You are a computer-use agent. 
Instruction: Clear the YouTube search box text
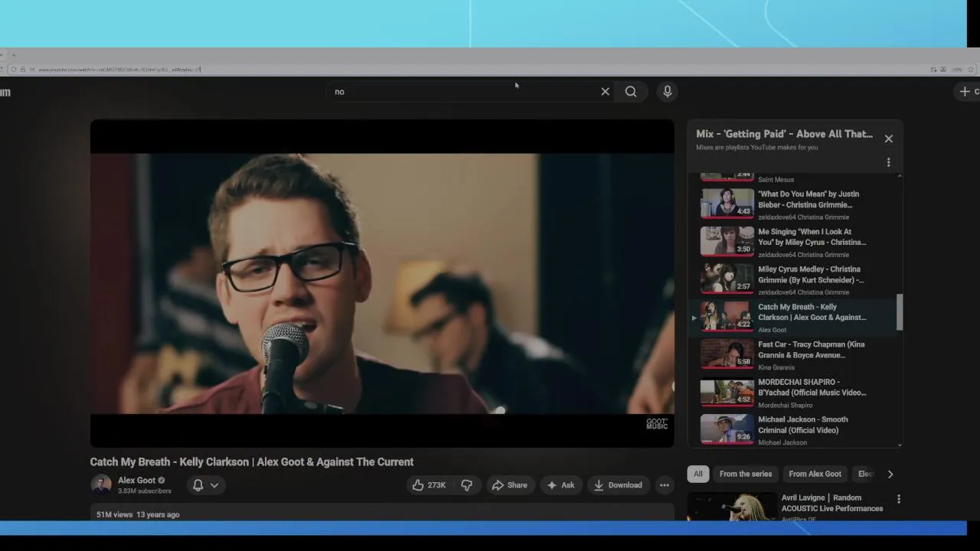[605, 91]
